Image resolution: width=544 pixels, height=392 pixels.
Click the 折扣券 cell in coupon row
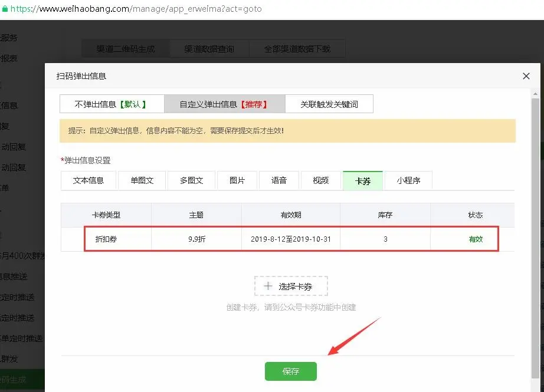(106, 239)
